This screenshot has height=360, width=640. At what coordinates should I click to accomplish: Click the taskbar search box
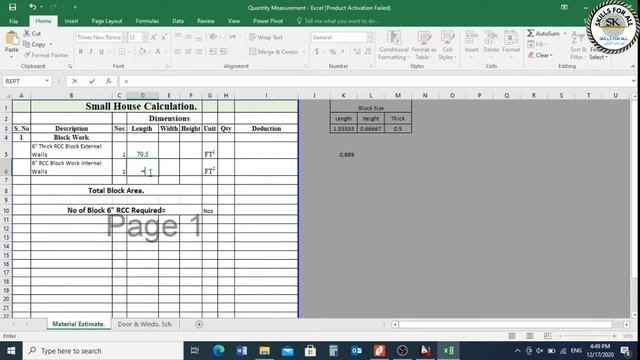click(x=103, y=351)
